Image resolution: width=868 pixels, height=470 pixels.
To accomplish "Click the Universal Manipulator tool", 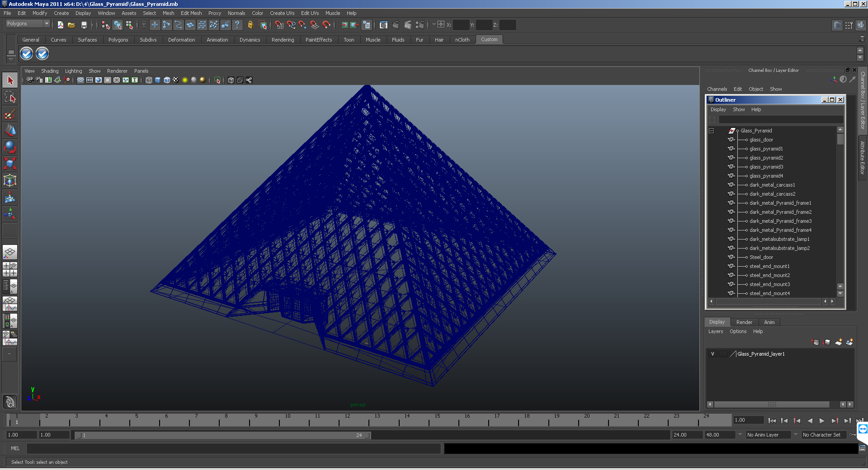I will [x=10, y=180].
